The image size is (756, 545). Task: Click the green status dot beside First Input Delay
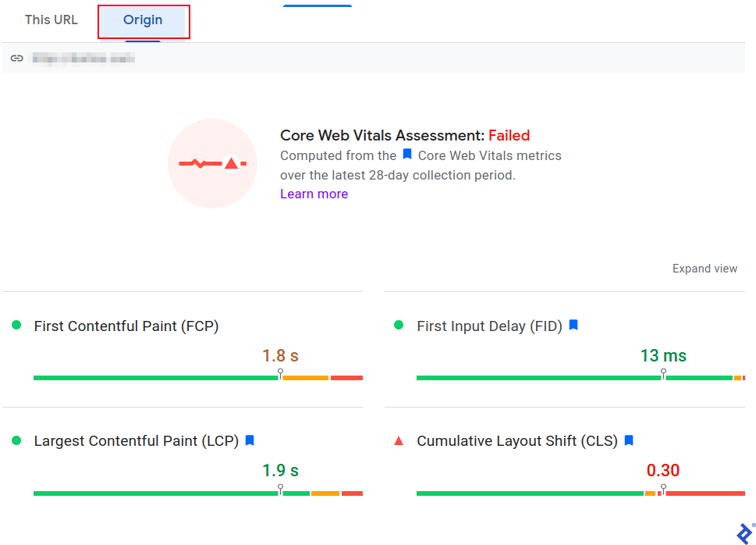pos(399,326)
